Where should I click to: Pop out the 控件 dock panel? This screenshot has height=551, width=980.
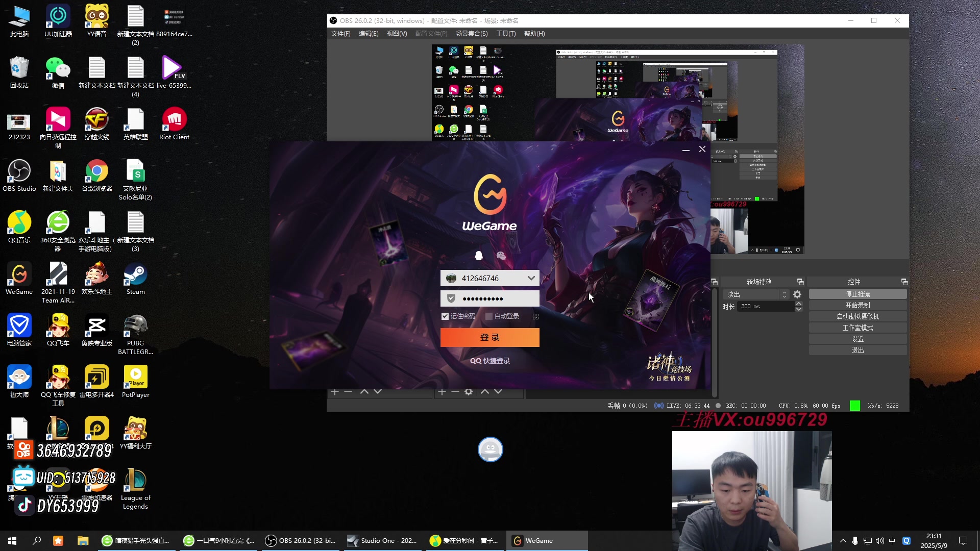[904, 282]
